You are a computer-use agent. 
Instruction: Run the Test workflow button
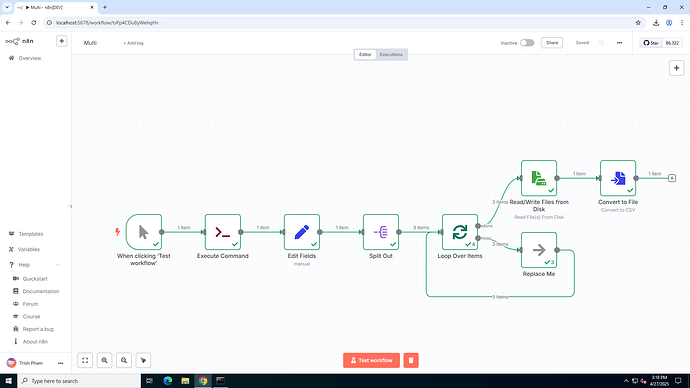[x=371, y=360]
